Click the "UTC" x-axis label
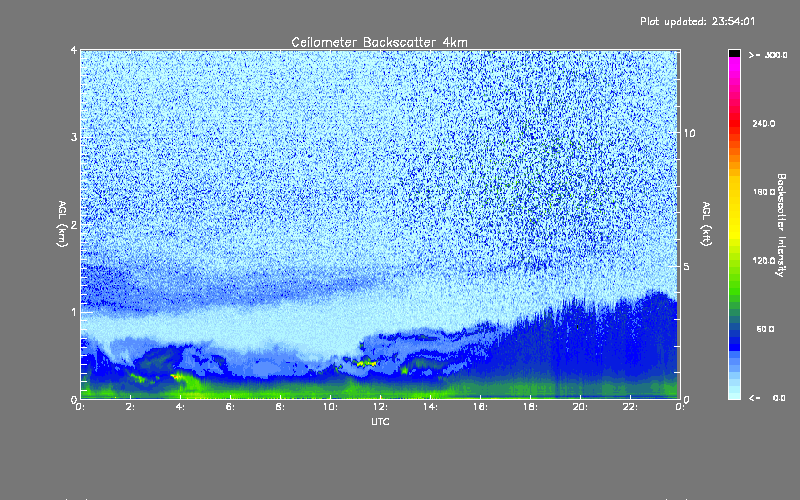800x500 pixels. (380, 422)
